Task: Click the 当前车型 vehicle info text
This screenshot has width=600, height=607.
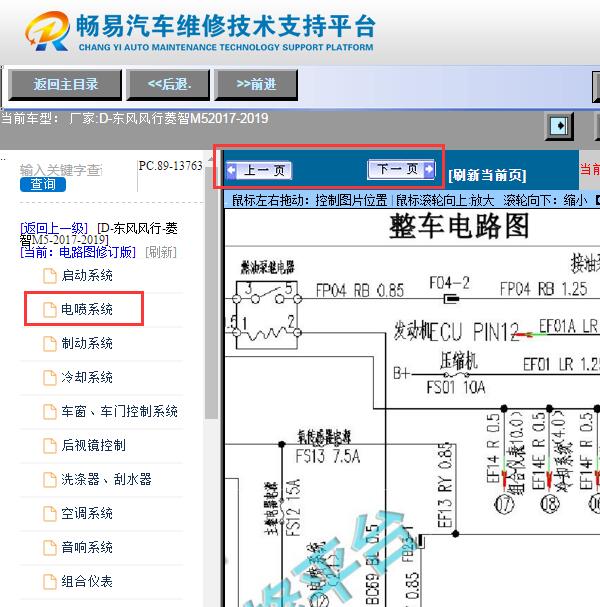Action: point(135,118)
